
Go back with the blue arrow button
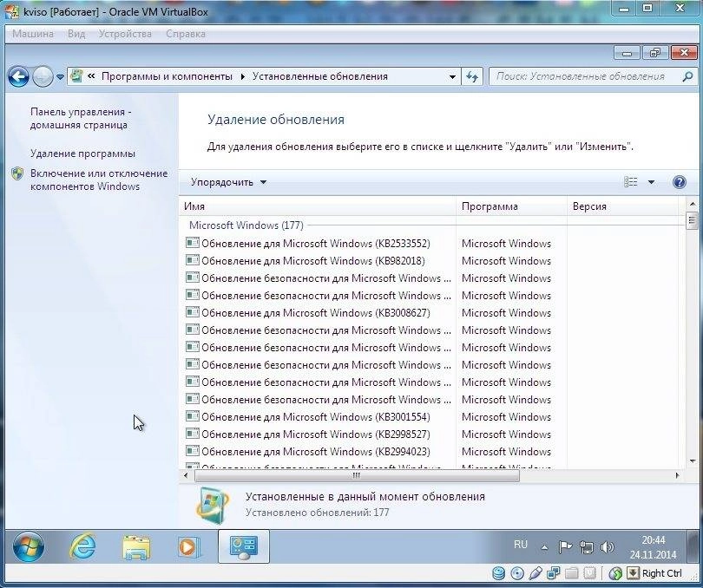[x=18, y=77]
